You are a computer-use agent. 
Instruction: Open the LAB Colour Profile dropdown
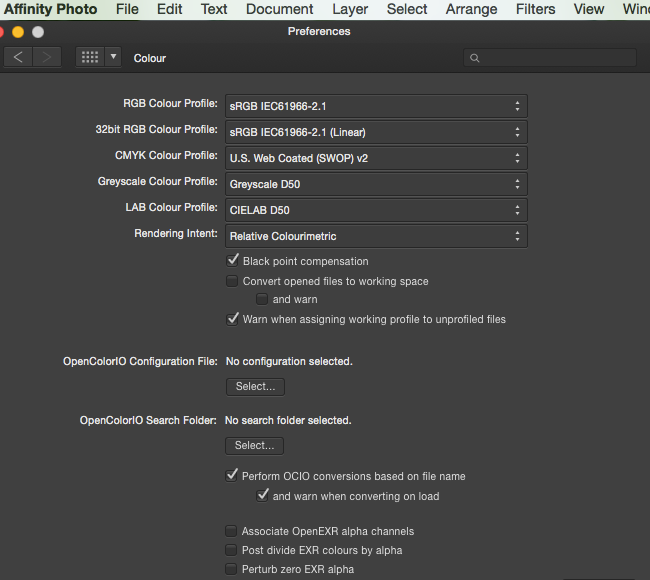coord(376,210)
